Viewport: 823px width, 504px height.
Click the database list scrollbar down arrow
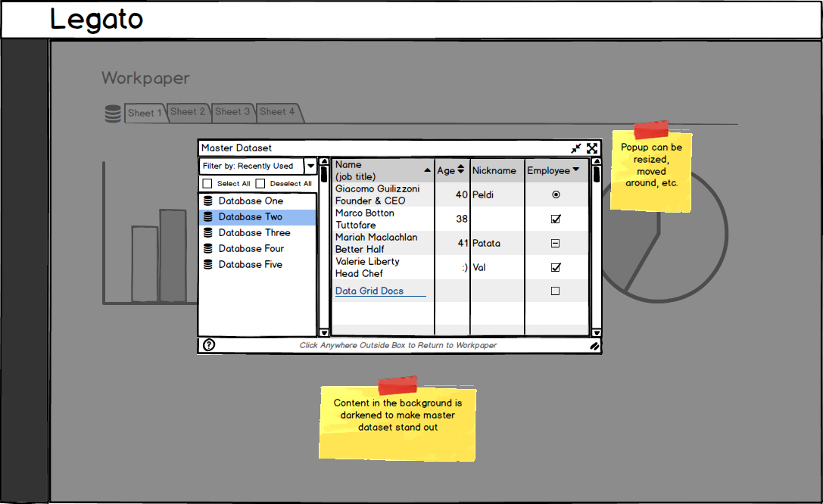[x=324, y=332]
